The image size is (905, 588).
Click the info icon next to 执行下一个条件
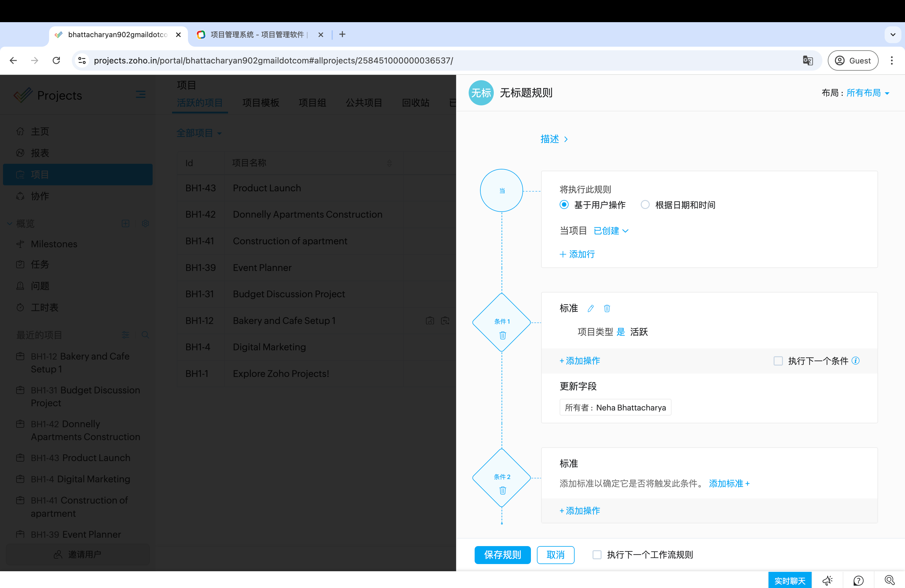click(x=856, y=360)
